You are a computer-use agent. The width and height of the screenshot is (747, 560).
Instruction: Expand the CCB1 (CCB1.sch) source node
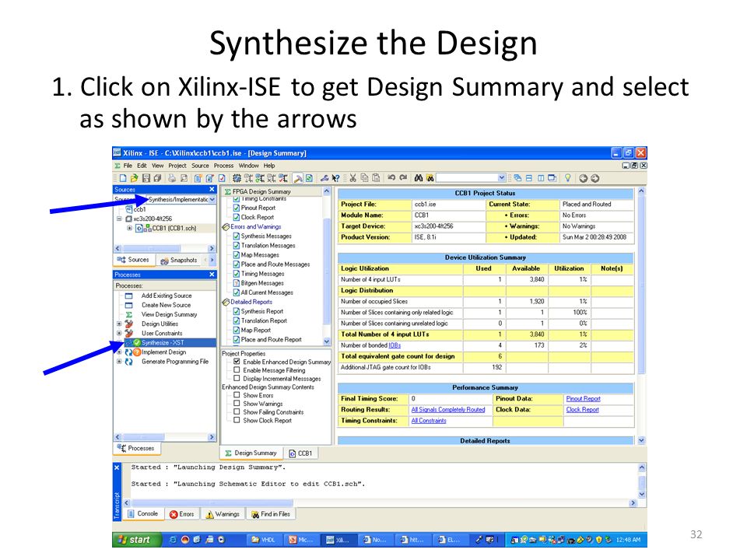point(129,229)
